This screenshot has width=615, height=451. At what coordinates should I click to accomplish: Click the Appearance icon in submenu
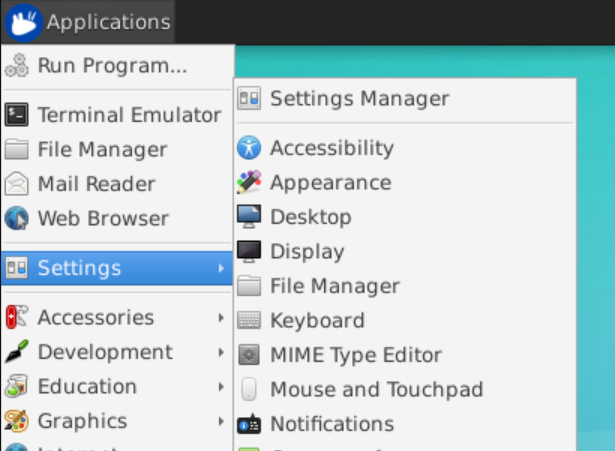tap(249, 182)
